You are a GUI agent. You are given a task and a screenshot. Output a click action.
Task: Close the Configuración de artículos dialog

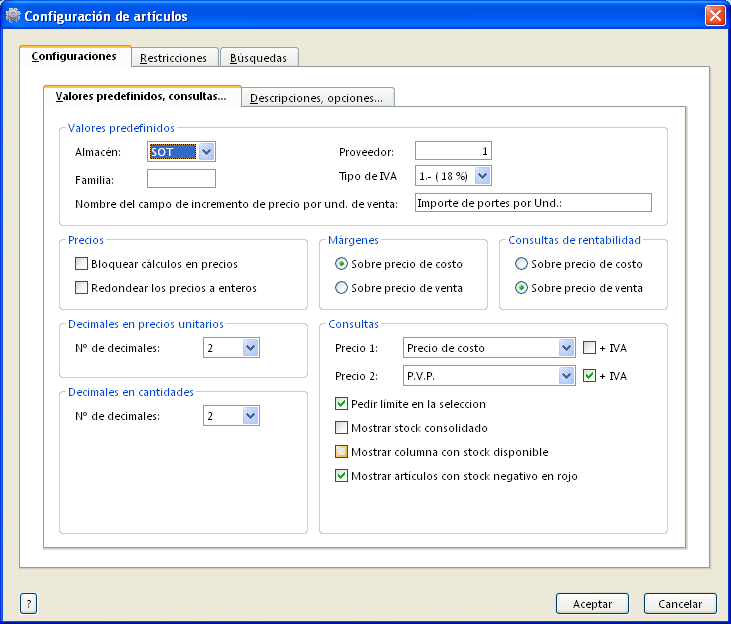click(714, 16)
